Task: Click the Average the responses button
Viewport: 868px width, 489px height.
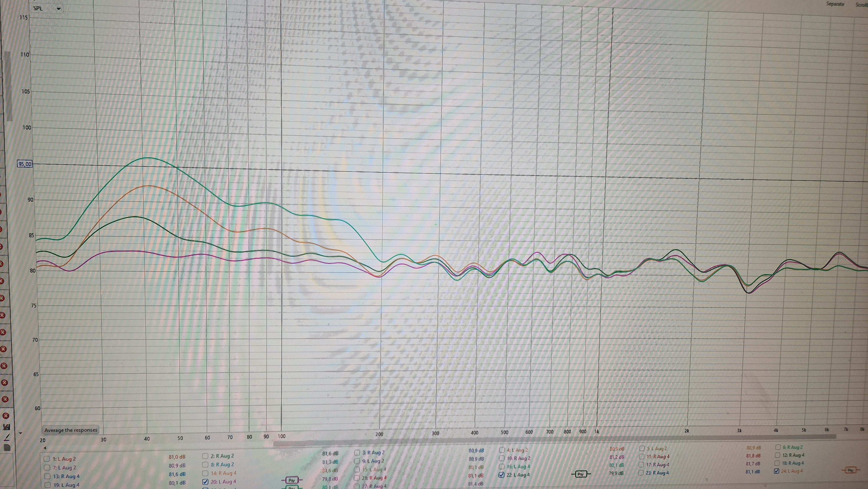Action: [71, 430]
